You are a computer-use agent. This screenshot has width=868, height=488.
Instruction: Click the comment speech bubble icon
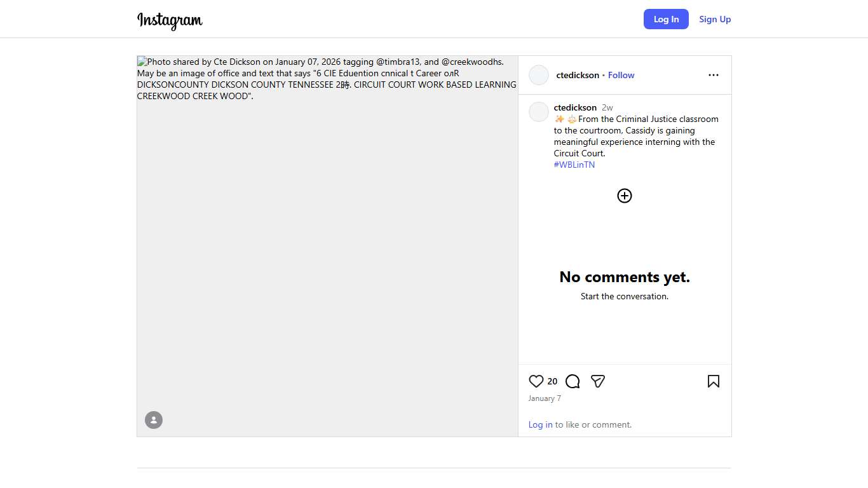573,381
